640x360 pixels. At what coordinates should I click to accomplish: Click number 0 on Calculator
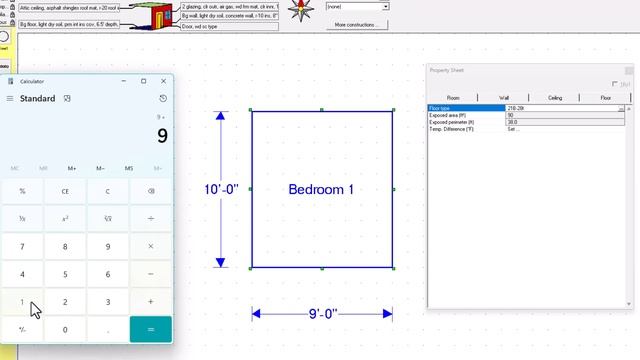(x=65, y=329)
